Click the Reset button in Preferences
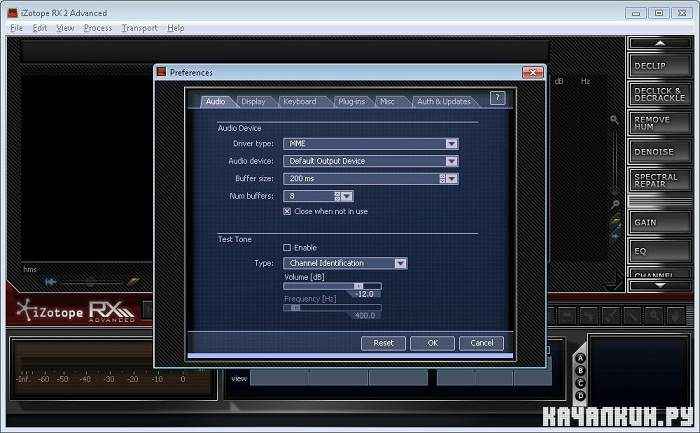 coord(383,343)
